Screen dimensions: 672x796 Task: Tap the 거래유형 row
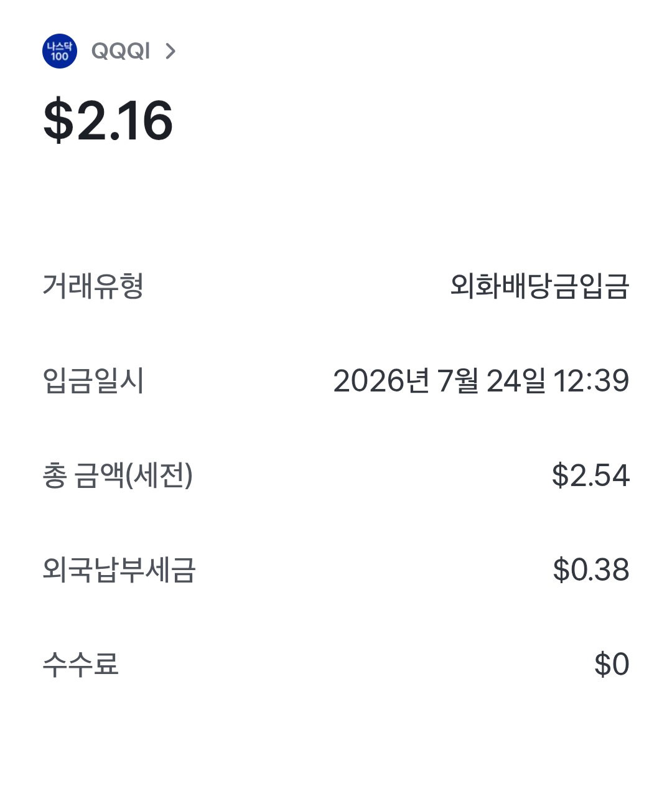click(336, 286)
